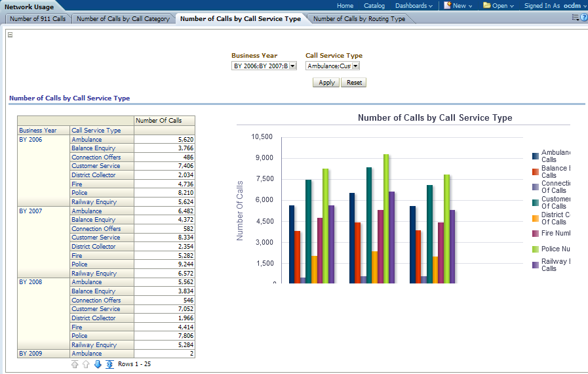Select Number of Calls by Call Category tab
588x374 pixels.
[123, 19]
